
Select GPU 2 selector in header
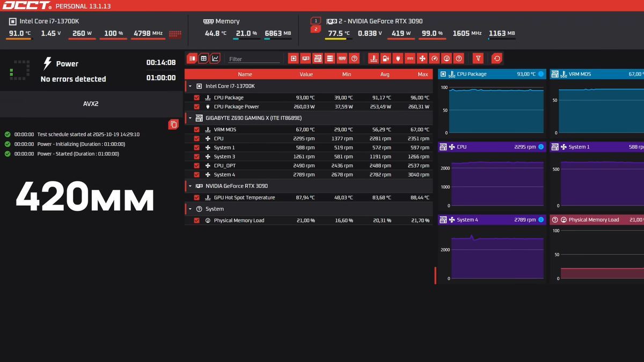click(316, 29)
